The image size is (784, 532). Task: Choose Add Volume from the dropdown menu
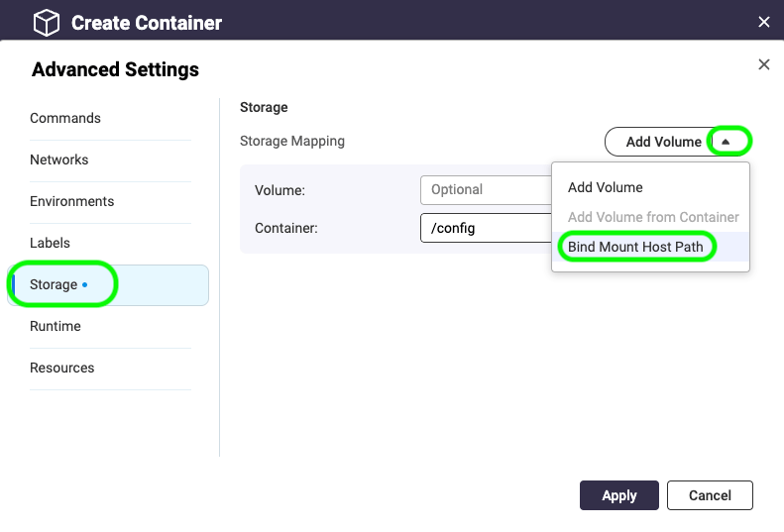click(x=605, y=187)
